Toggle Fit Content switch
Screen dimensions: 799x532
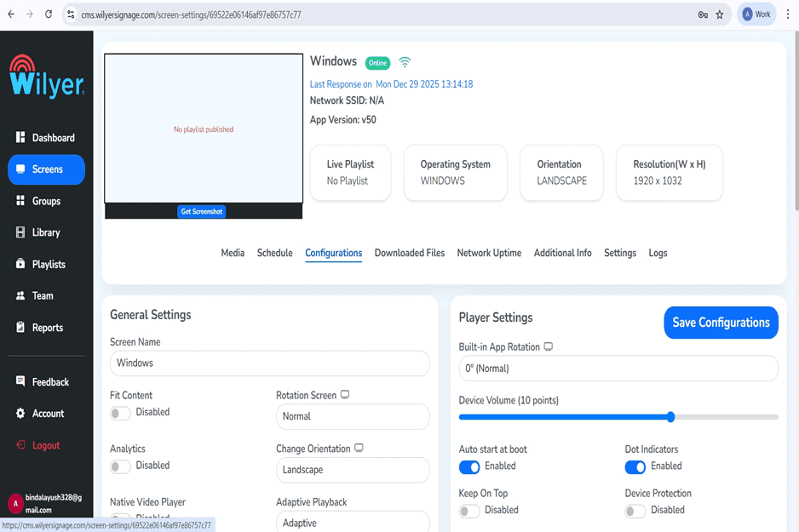click(x=120, y=413)
